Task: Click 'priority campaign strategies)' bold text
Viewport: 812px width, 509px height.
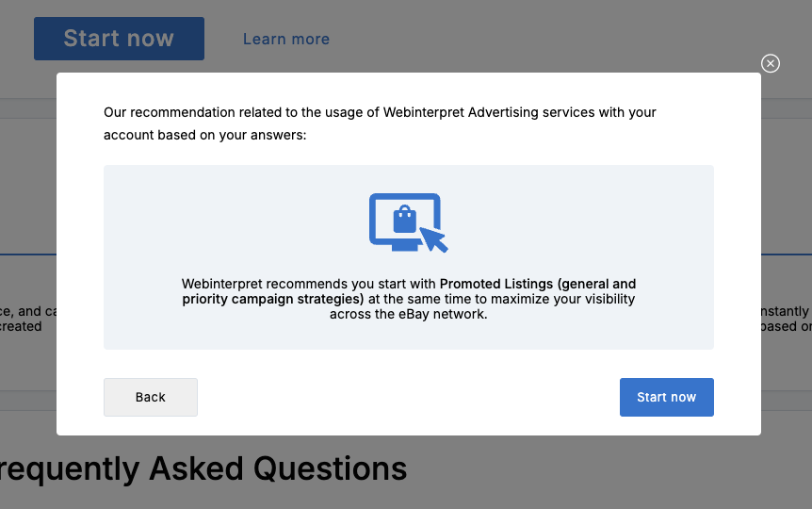Action: click(x=273, y=299)
